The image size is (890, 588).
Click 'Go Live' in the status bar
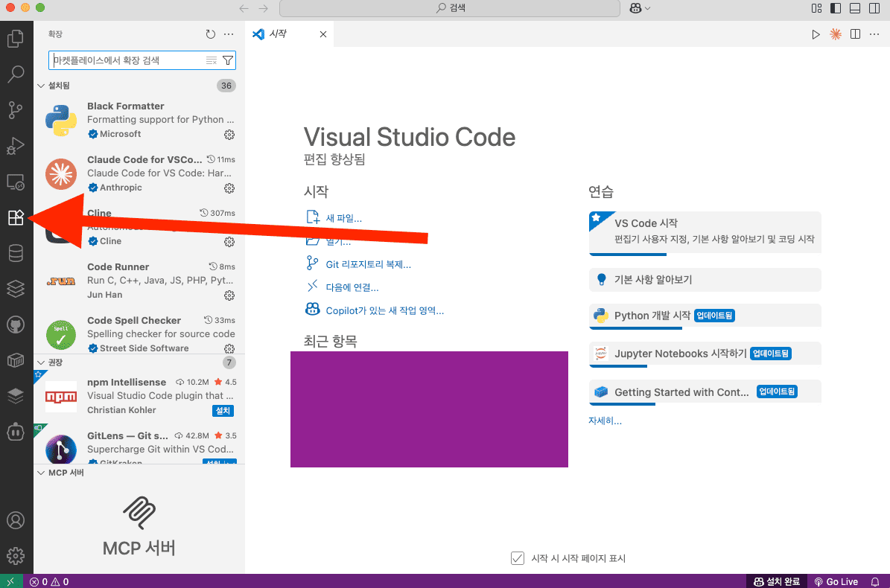pos(836,582)
